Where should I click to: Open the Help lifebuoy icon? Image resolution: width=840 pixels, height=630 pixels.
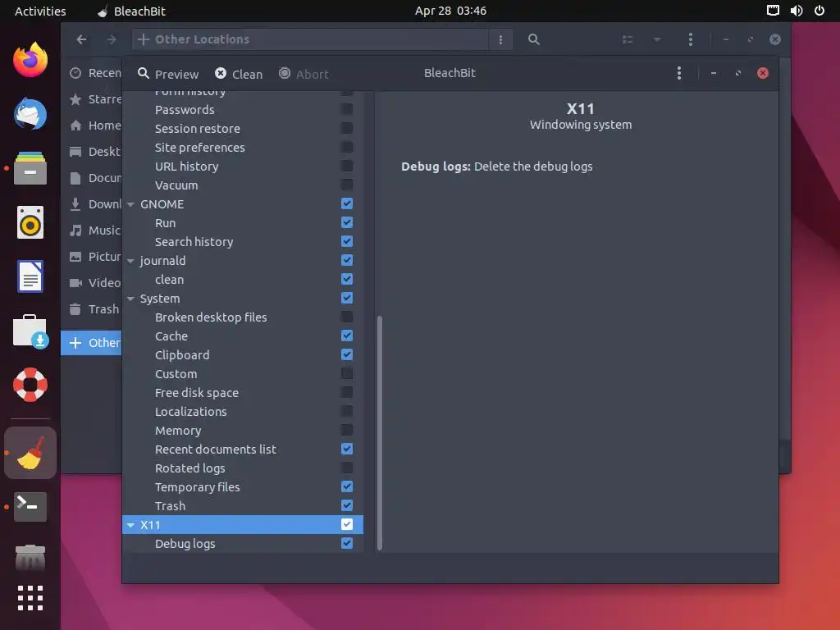[30, 385]
